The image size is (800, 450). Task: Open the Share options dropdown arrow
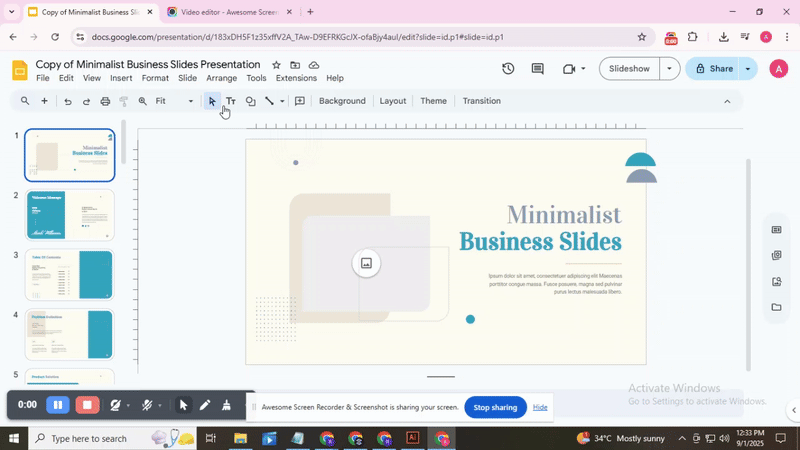748,69
